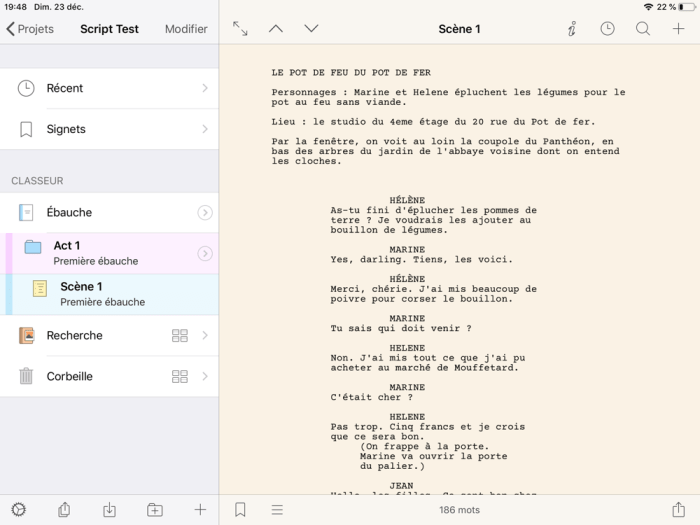This screenshot has height=525, width=700.
Task: Click the Recherche research icon
Action: (x=26, y=335)
